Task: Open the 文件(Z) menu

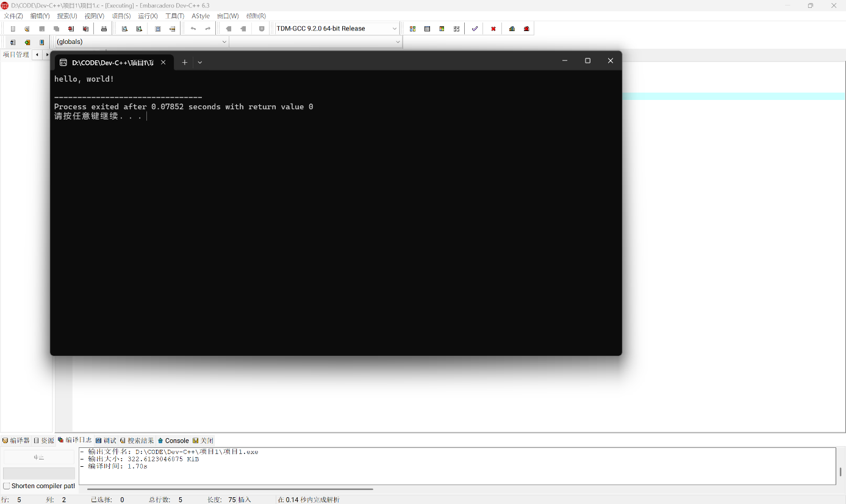Action: point(13,16)
